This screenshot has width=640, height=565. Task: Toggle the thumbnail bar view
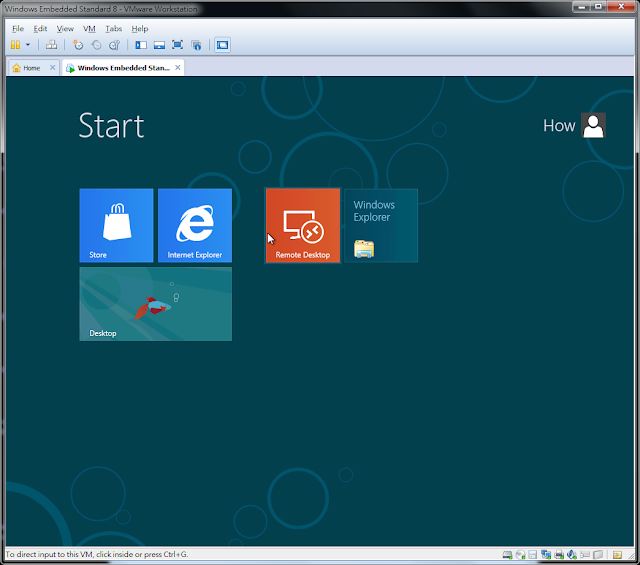pos(159,45)
